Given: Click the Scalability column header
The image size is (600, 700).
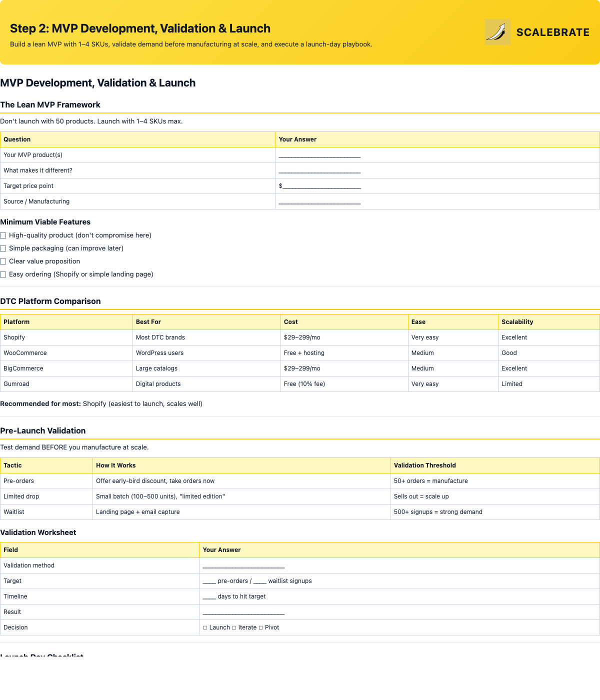Looking at the screenshot, I should click(x=549, y=322).
